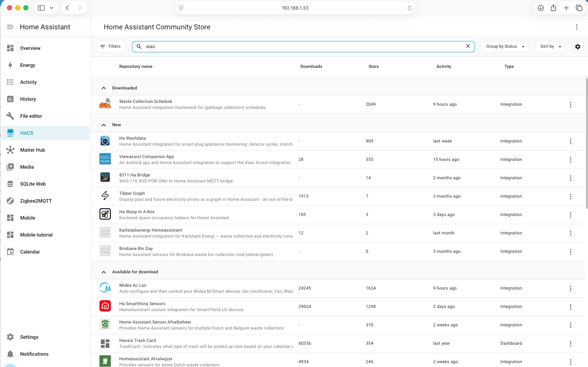Open Safari share menu
Screen dimensions: 588x367
pos(553,8)
